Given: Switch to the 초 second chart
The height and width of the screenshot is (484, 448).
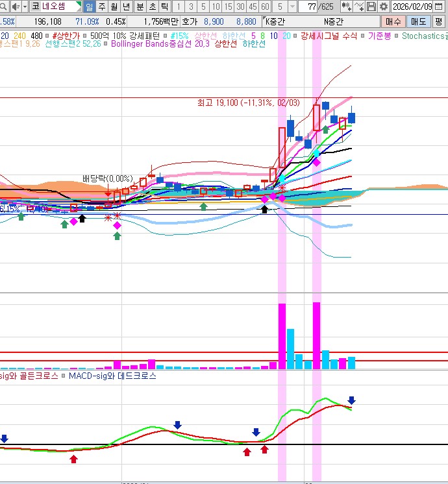Looking at the screenshot, I should [153, 6].
